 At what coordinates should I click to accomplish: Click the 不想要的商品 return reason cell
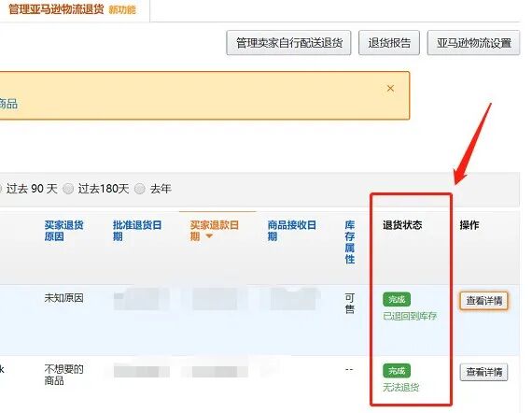click(x=63, y=375)
